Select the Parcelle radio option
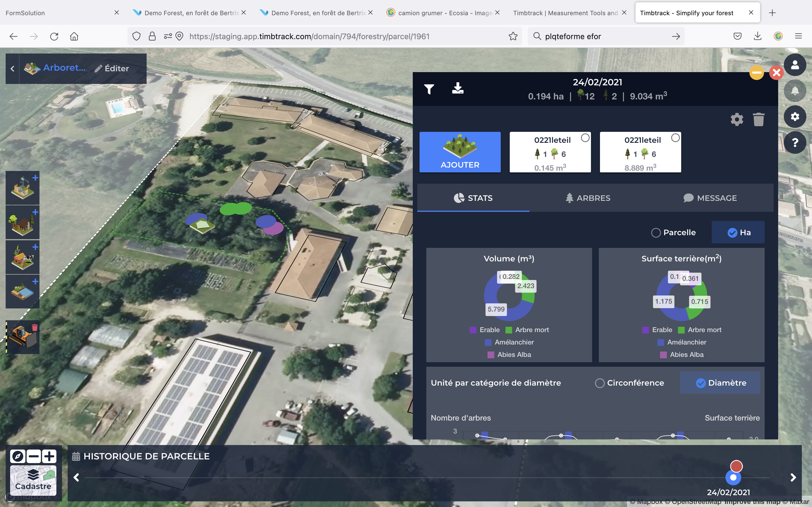812x507 pixels. click(x=656, y=233)
